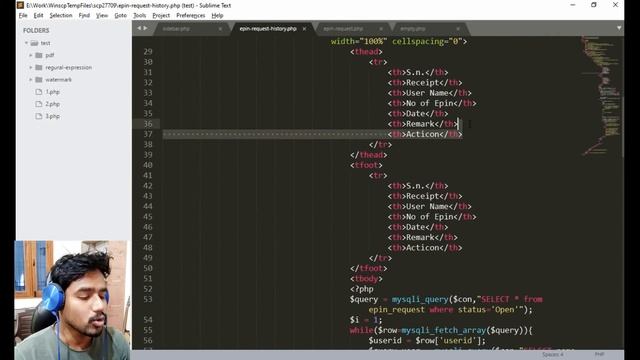Close the sidebar.php tab
This screenshot has width=640, height=360.
click(x=220, y=29)
